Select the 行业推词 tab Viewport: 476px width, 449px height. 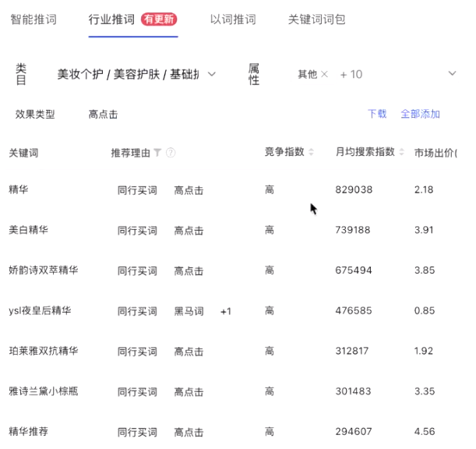point(111,19)
